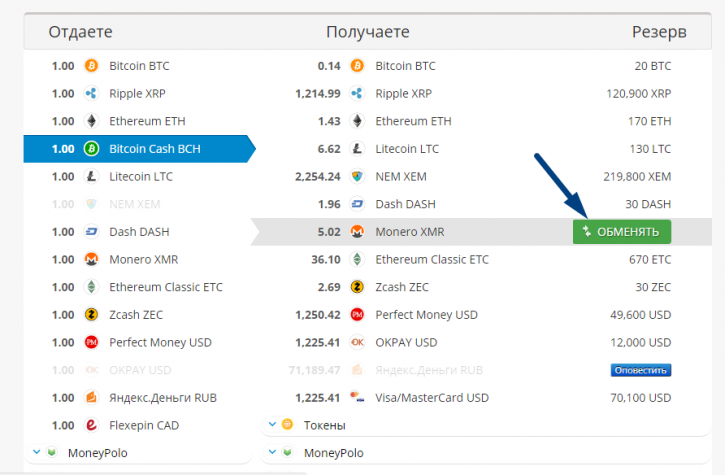The width and height of the screenshot is (725, 475).
Task: Click the 36.10 Ethereum Classic rate value
Action: (326, 259)
